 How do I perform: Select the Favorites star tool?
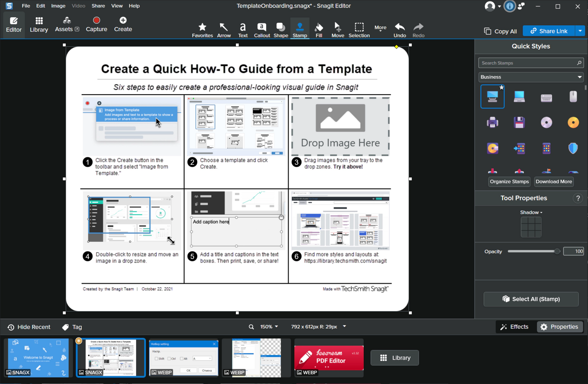pyautogui.click(x=202, y=30)
